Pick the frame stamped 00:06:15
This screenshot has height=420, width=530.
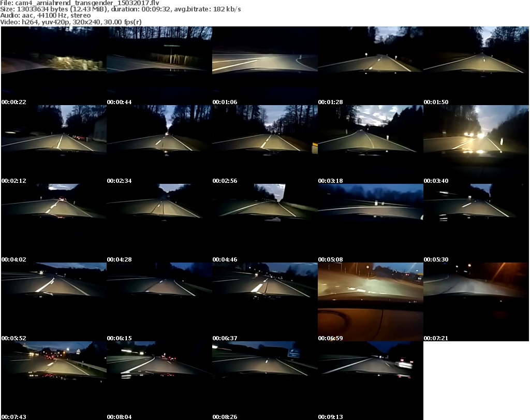[x=159, y=302]
